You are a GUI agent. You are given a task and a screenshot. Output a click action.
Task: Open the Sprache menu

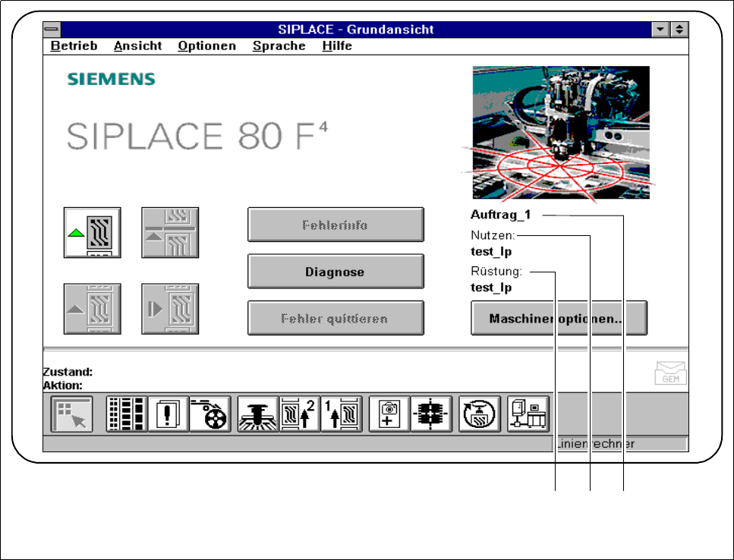point(279,46)
